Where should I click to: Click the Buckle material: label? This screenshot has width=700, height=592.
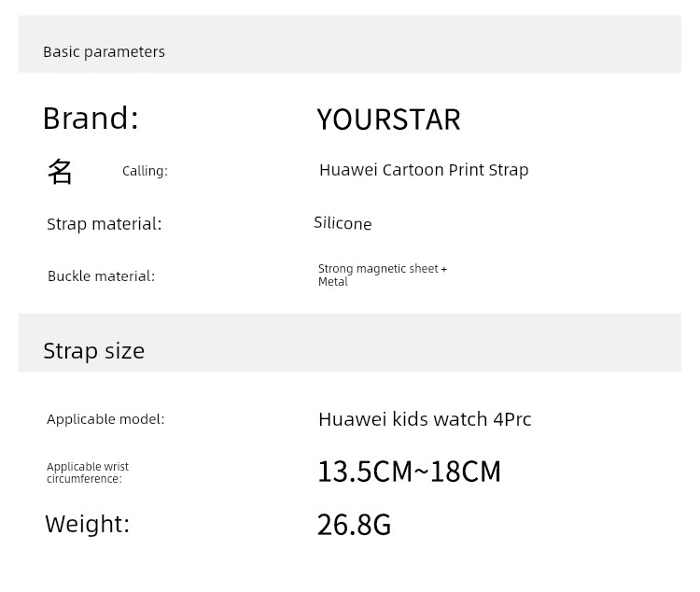click(x=101, y=276)
